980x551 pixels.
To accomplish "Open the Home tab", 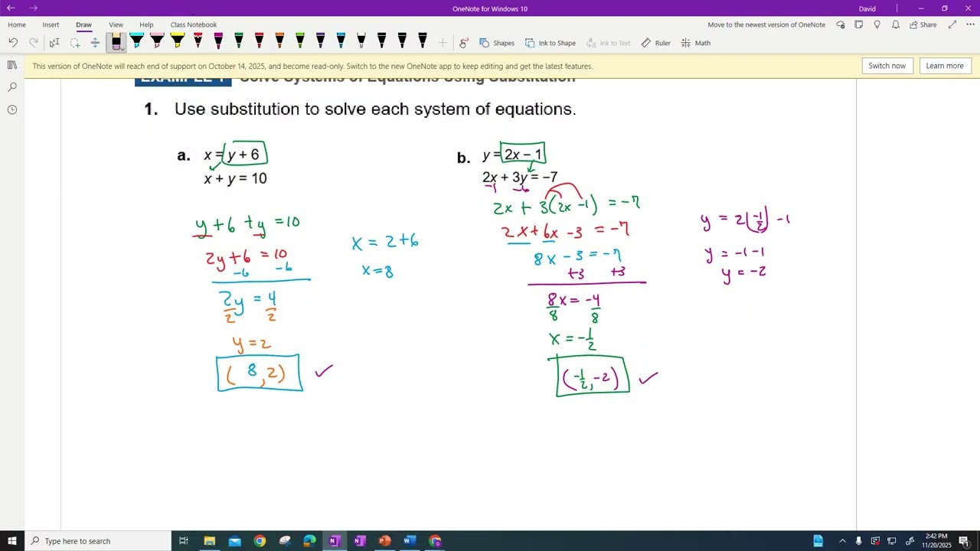I will click(x=17, y=24).
